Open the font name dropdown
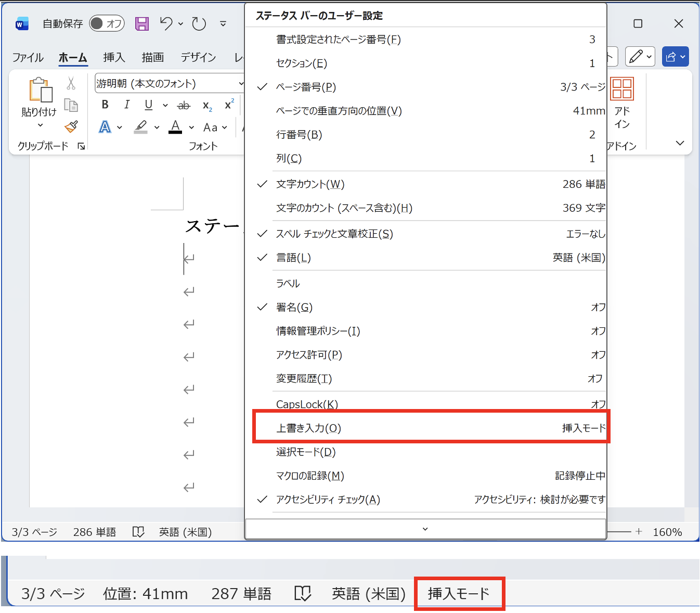 coord(241,83)
